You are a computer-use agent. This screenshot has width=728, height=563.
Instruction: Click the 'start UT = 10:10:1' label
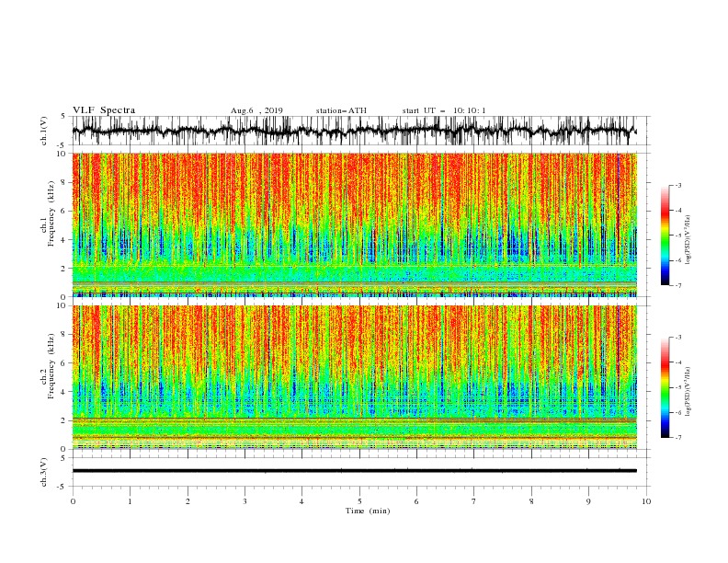pos(444,110)
